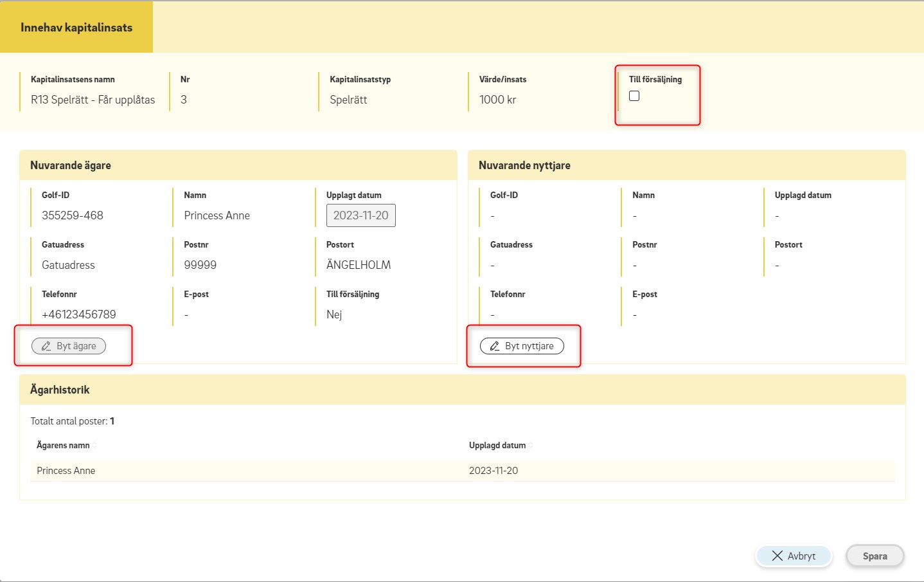Viewport: 924px width, 582px height.
Task: Sort history by Upplagd datum arrow icon
Action: [531, 445]
